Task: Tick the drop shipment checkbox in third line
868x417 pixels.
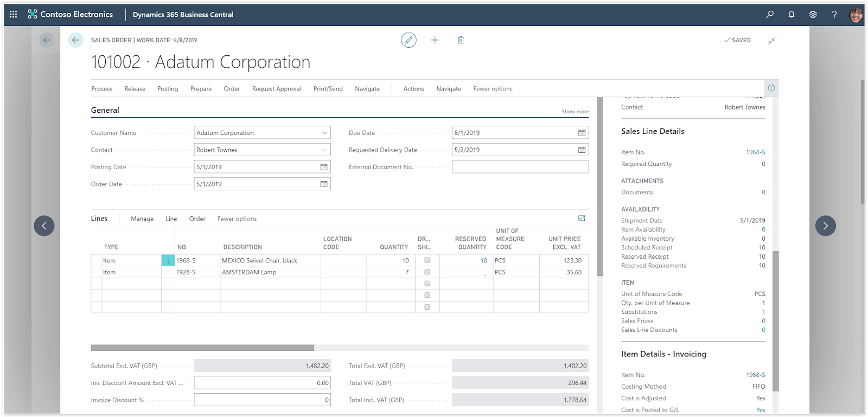Action: 427,284
